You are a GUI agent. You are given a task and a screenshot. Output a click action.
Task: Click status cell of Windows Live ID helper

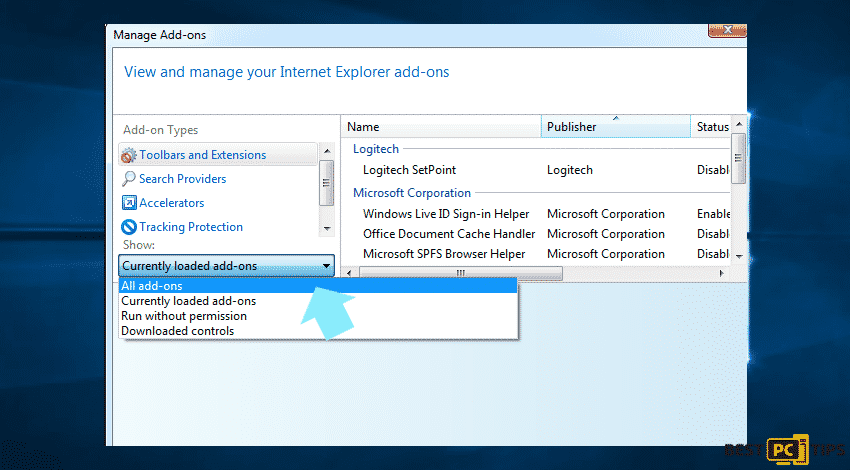tap(713, 214)
